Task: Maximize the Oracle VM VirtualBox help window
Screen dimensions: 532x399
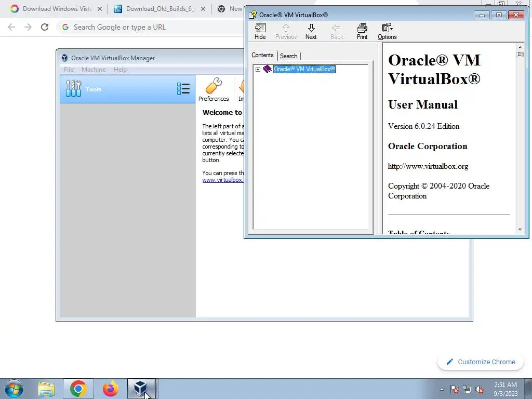Action: pyautogui.click(x=499, y=15)
